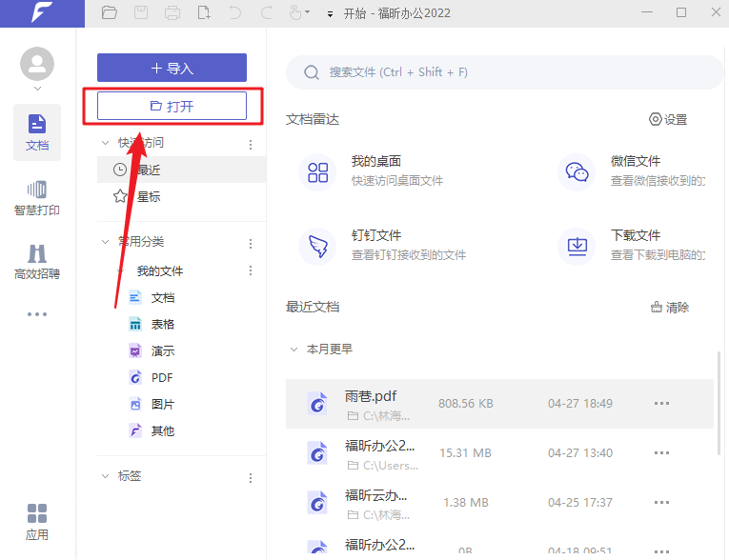Click the save icon in top toolbar
The image size is (729, 560).
[141, 13]
